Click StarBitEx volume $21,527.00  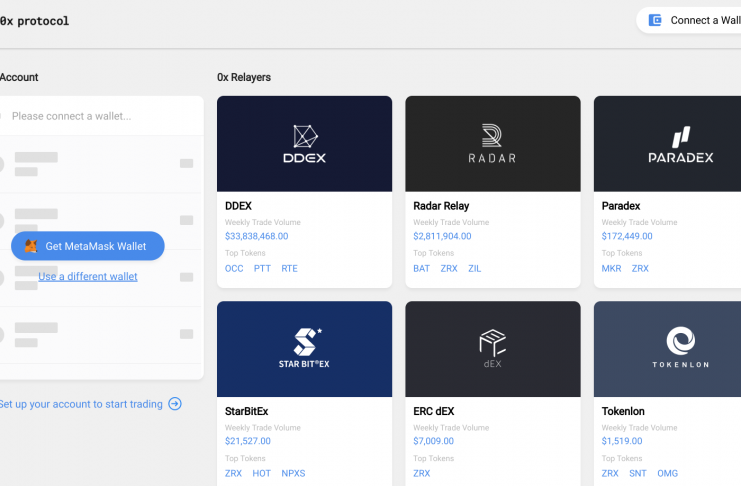(248, 441)
